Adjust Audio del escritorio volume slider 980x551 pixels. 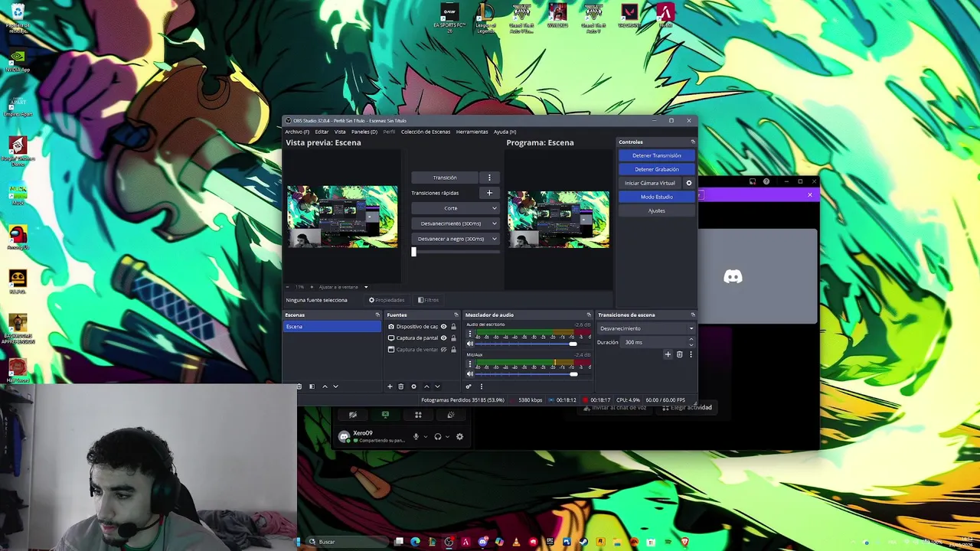[x=573, y=344]
